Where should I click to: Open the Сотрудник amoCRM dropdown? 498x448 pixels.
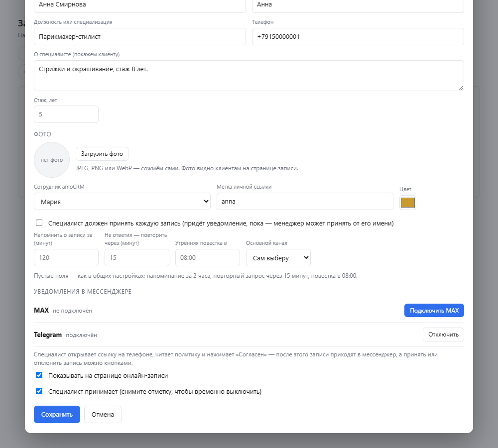122,201
